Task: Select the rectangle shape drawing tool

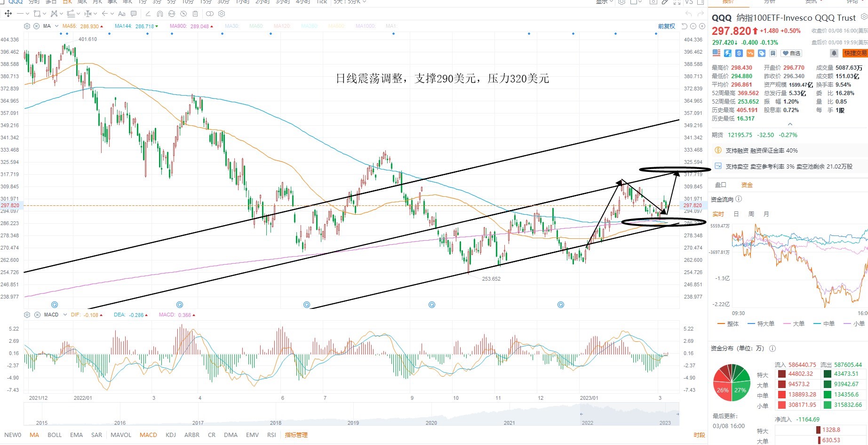Action: (37, 14)
